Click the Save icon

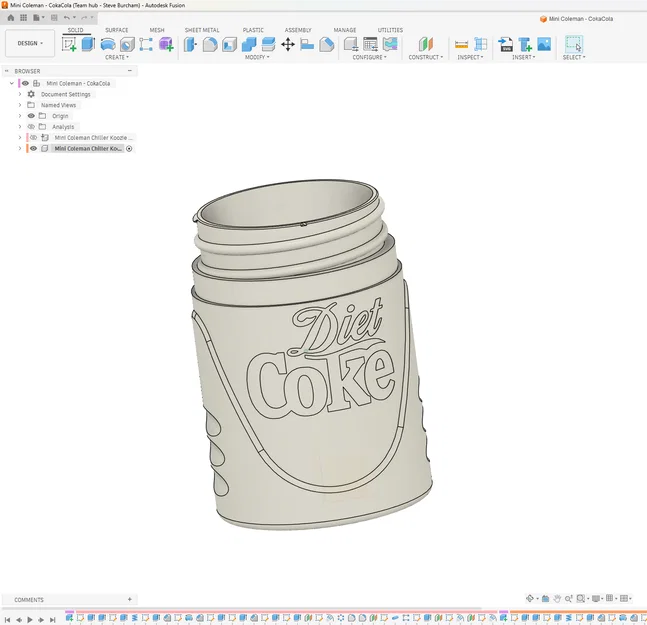(x=54, y=18)
